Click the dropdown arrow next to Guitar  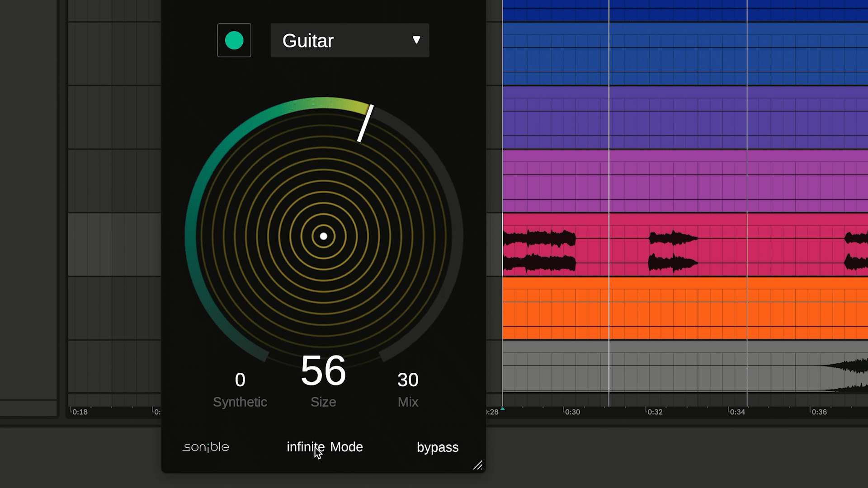[416, 40]
